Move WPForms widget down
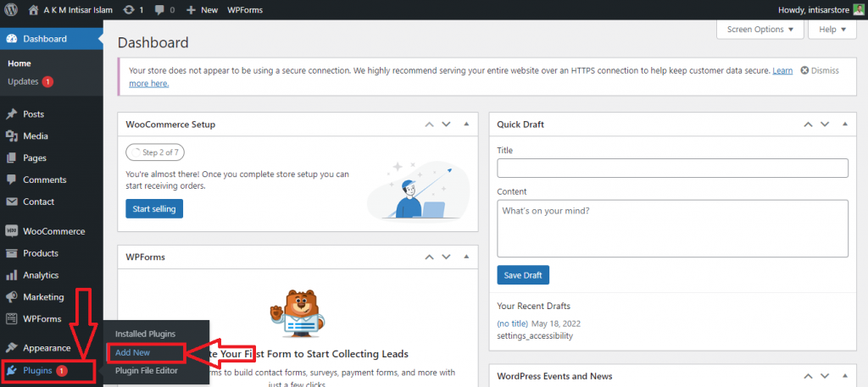Screen dimensions: 868x387 click(x=446, y=257)
